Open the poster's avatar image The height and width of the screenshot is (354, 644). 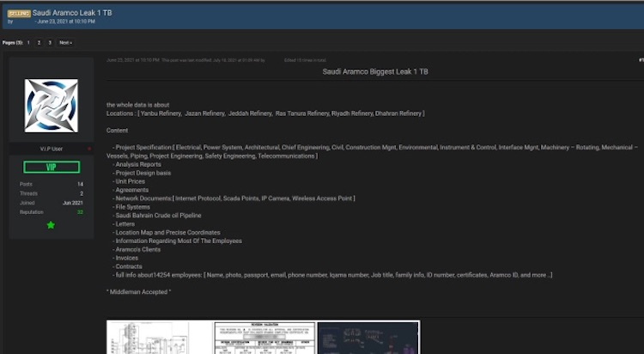(x=52, y=106)
